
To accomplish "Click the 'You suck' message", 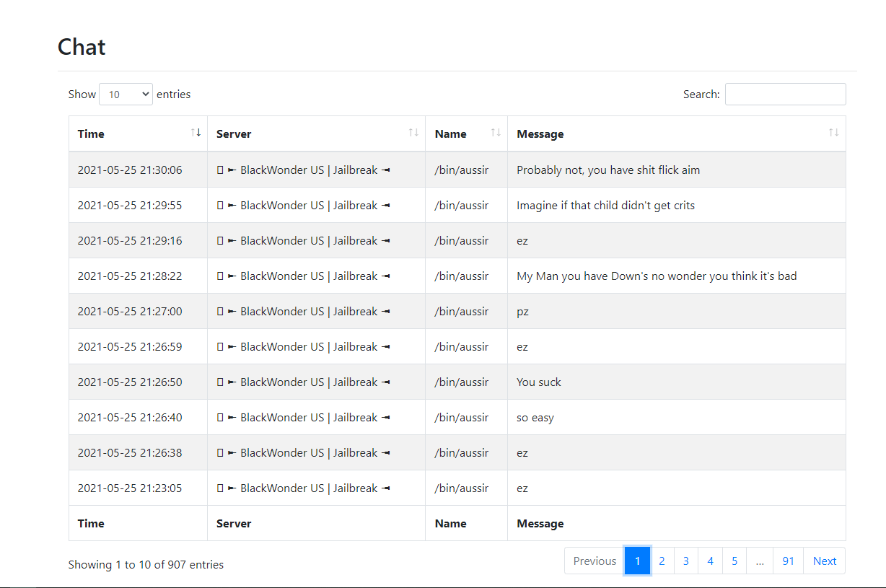I will tap(539, 382).
